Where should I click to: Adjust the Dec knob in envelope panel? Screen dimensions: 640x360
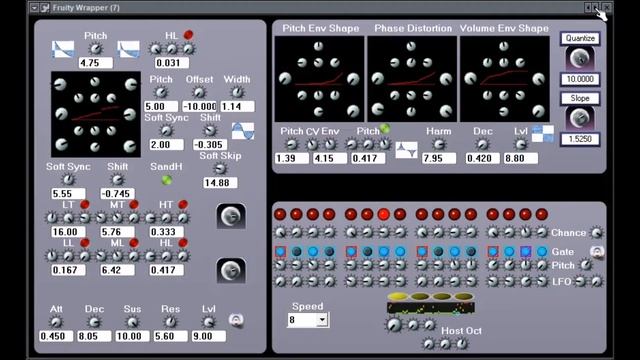482,144
